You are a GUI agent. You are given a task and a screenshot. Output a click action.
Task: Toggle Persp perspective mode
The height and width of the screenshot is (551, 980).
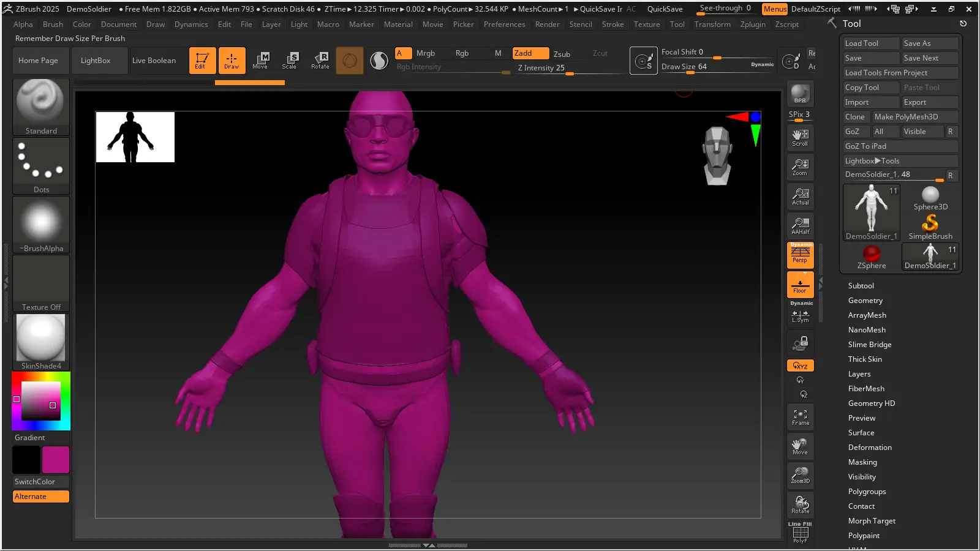pyautogui.click(x=800, y=255)
